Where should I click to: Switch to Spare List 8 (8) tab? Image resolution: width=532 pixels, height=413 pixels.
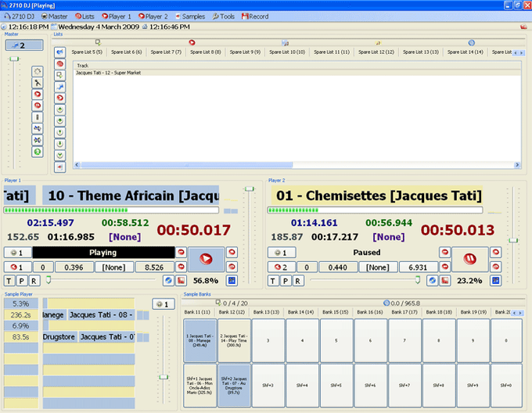tap(206, 52)
